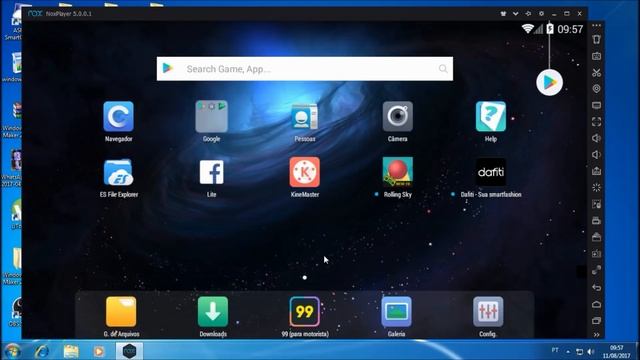Open the Navegador browser app
This screenshot has width=640, height=360.
pyautogui.click(x=118, y=117)
